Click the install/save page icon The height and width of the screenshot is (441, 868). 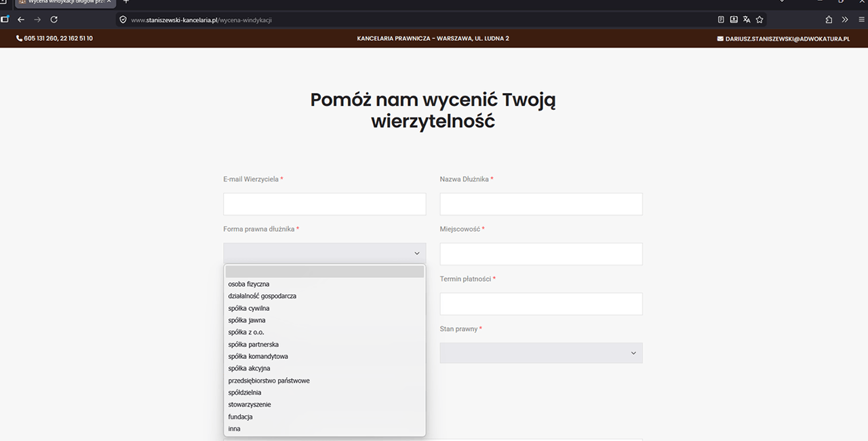coord(734,20)
